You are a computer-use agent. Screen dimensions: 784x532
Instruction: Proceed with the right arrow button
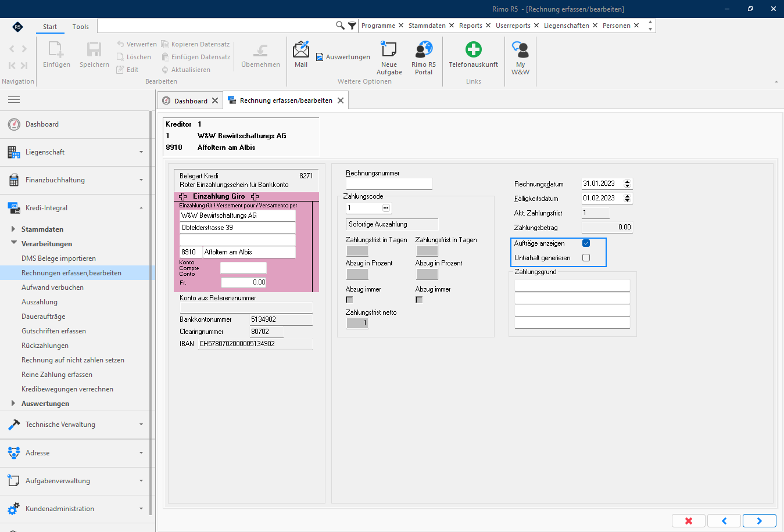(x=760, y=520)
